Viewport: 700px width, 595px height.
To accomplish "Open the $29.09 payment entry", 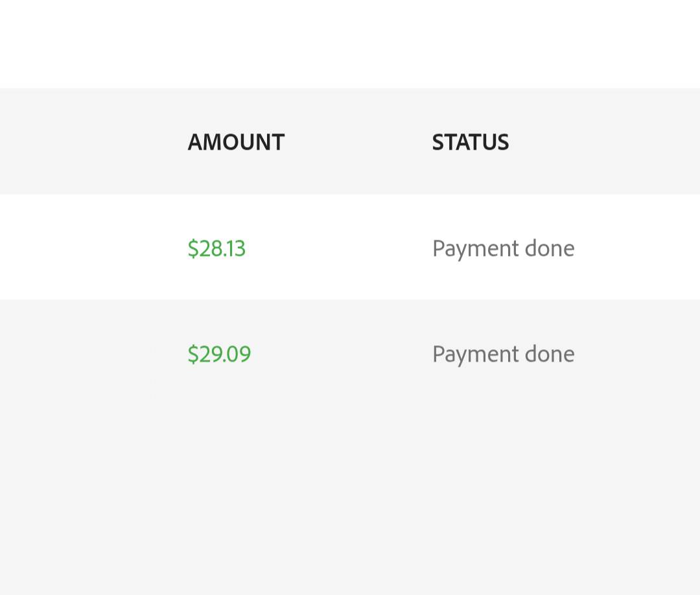I will (219, 354).
